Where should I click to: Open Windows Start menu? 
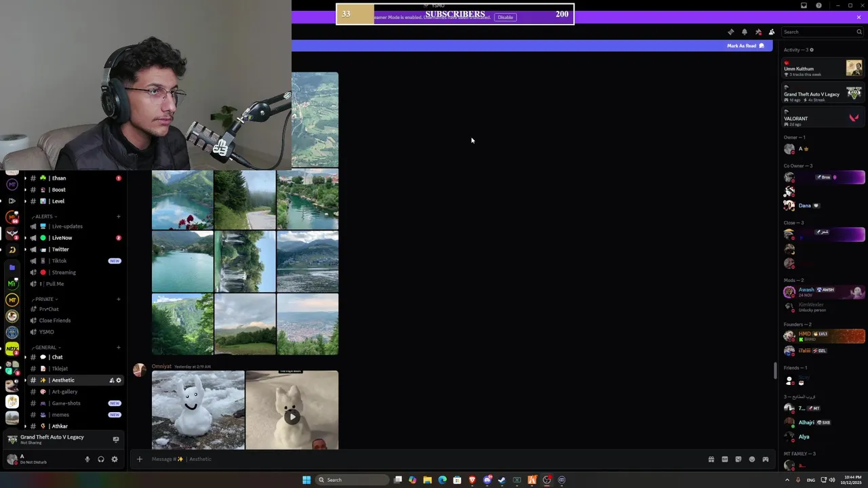[x=307, y=480]
